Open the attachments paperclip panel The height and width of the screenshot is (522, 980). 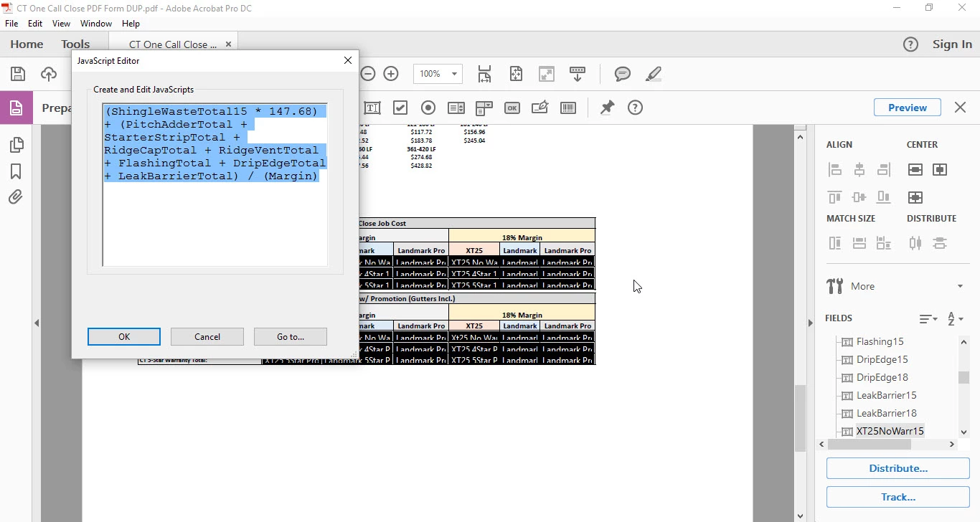pos(16,197)
